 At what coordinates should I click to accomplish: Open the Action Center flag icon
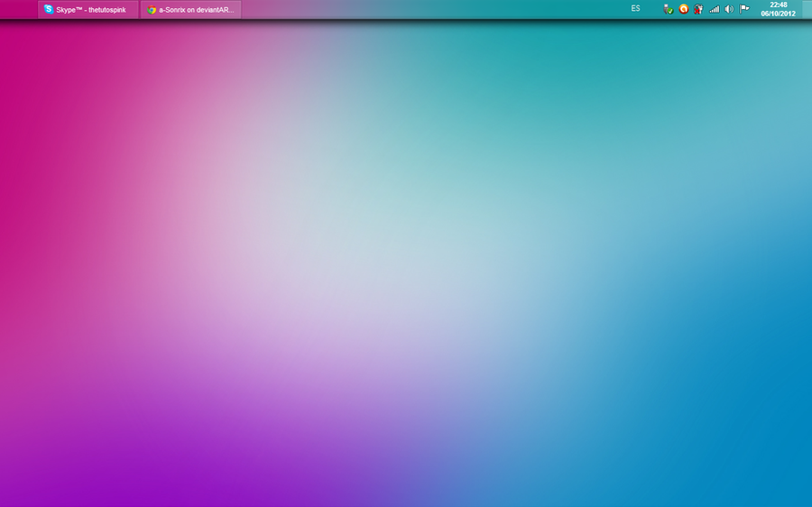(744, 9)
